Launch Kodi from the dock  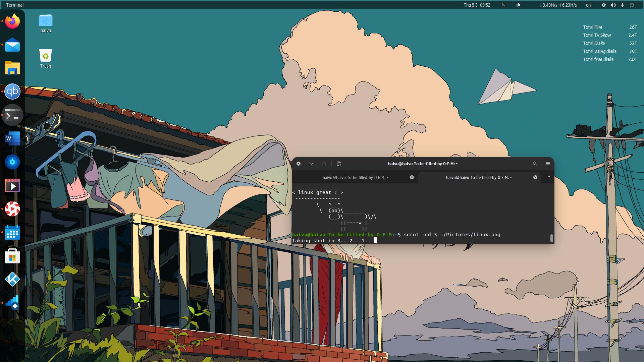(12, 280)
